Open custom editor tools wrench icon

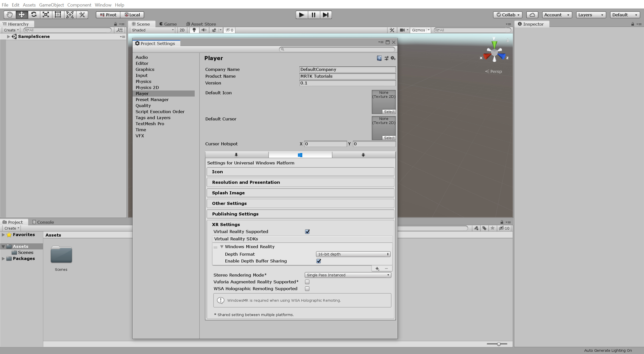pos(82,15)
